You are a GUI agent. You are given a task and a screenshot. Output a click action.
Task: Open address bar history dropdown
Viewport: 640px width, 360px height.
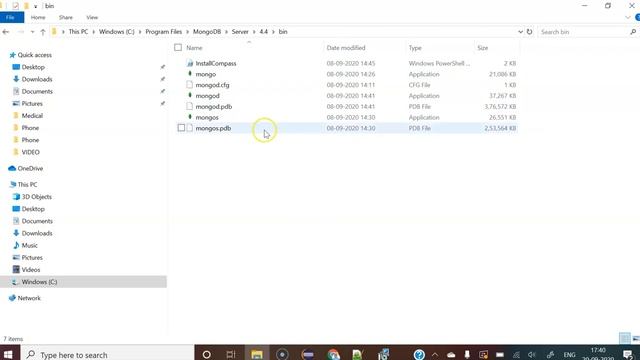pyautogui.click(x=520, y=32)
